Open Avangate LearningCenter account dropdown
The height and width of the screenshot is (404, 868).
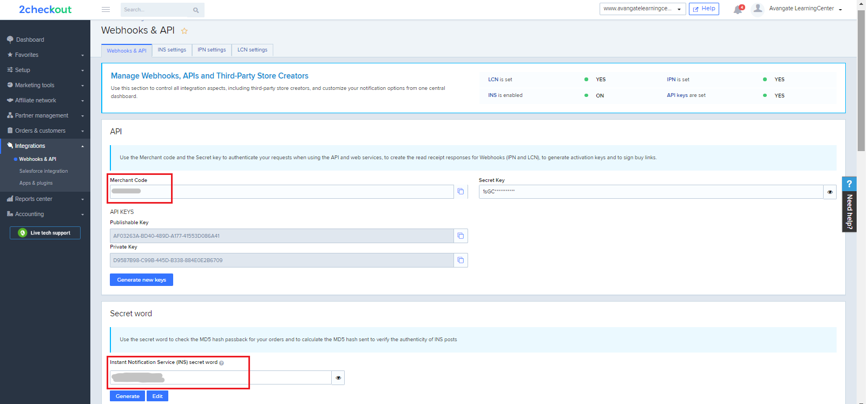[805, 9]
